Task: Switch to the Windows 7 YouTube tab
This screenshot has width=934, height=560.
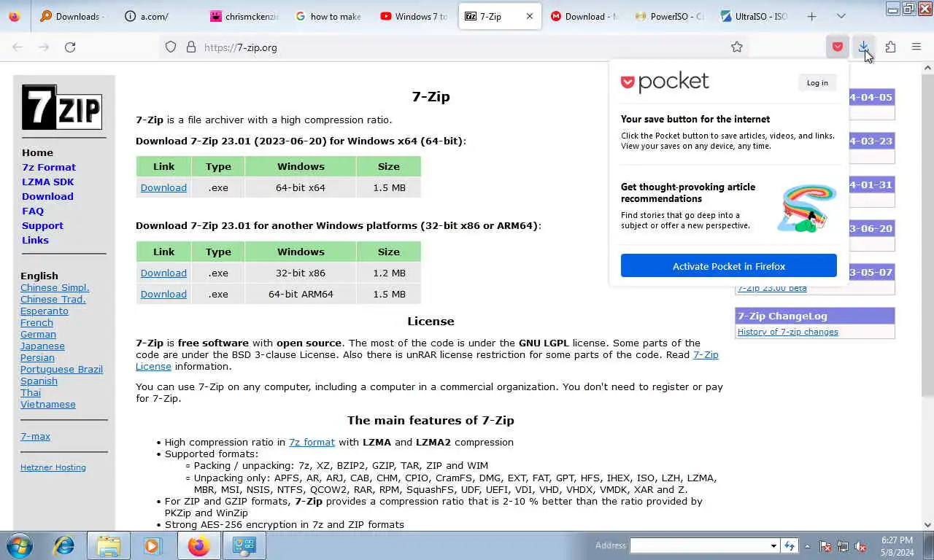Action: (414, 16)
